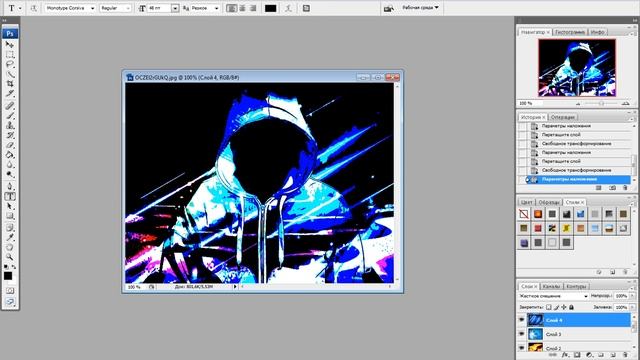Add a layer style via fx button
The width and height of the screenshot is (640, 360).
coord(564,355)
